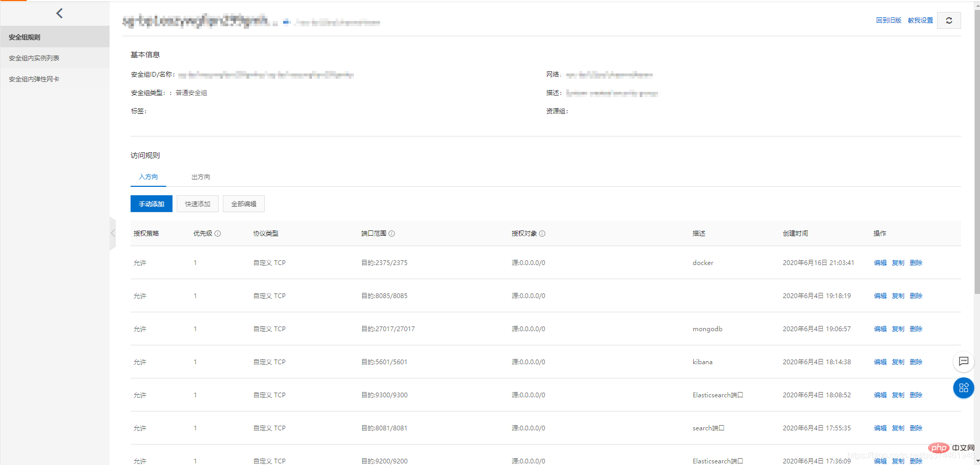
Task: Switch to the 入方向 tab
Action: pyautogui.click(x=148, y=177)
